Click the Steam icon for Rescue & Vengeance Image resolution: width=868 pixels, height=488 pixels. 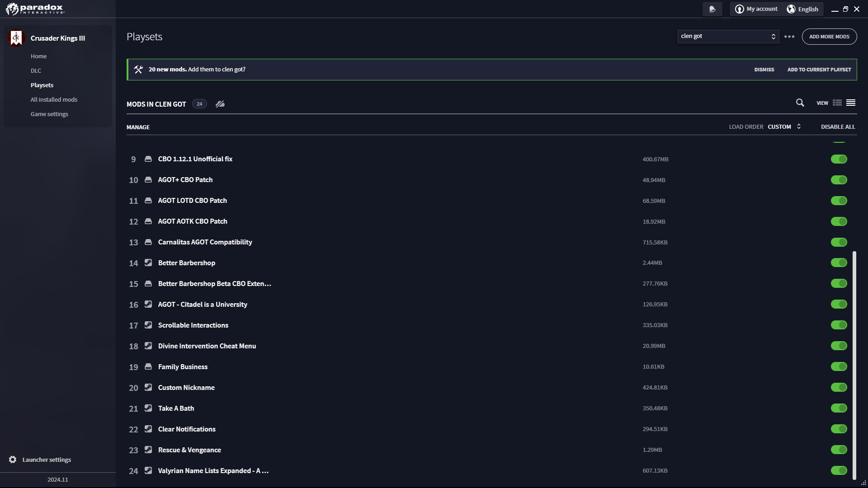[x=148, y=450]
